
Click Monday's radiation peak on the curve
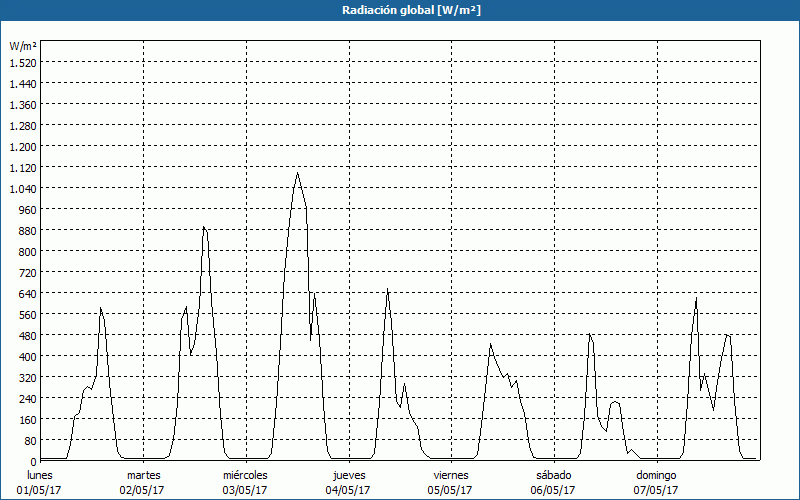pyautogui.click(x=101, y=308)
